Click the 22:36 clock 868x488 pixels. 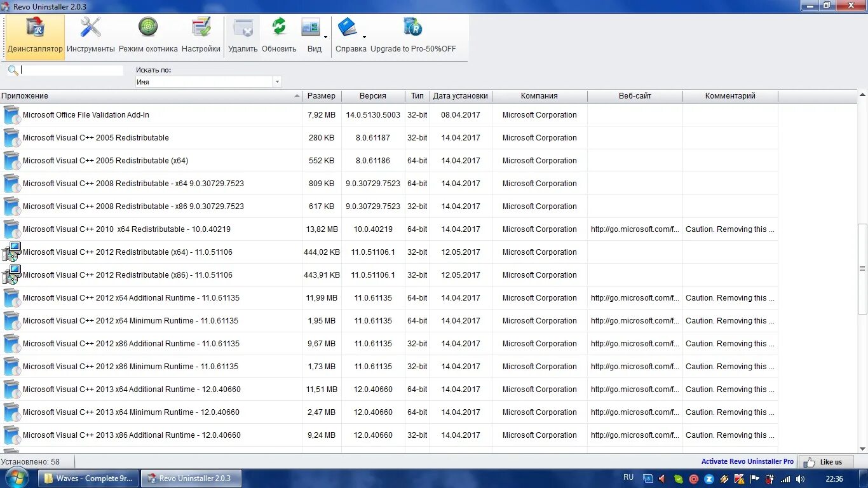[834, 479]
